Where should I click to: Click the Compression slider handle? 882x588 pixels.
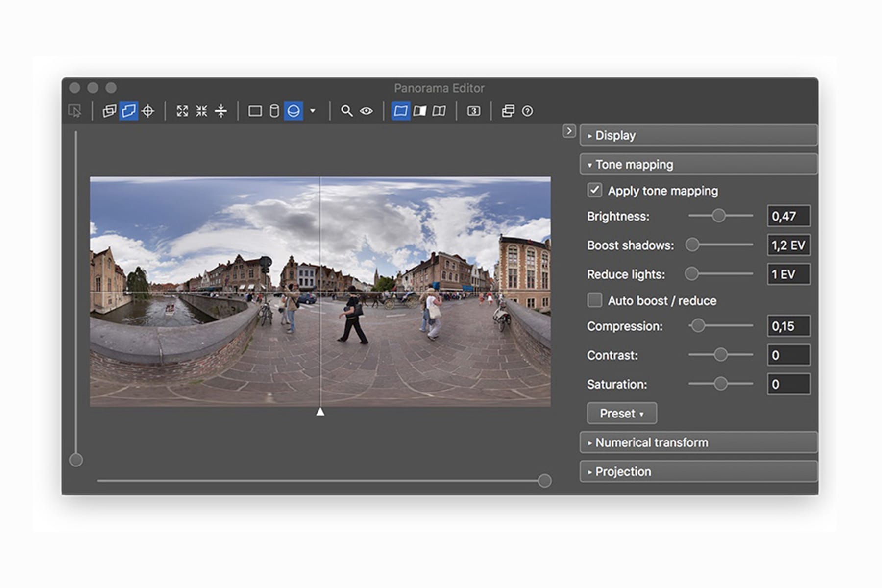pyautogui.click(x=698, y=325)
